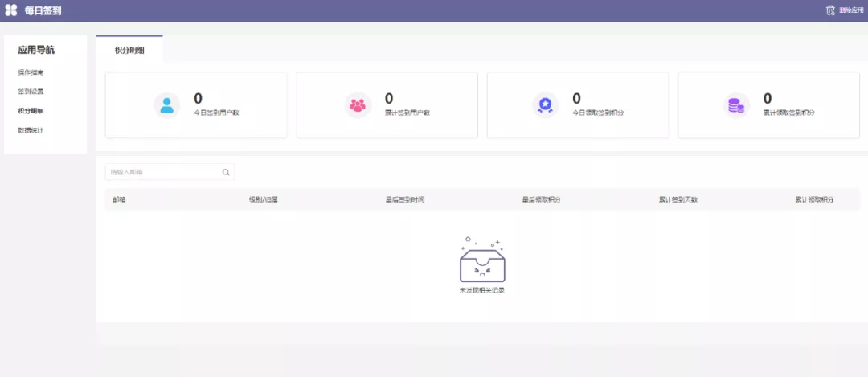Open 操作指南 in the sidebar
This screenshot has height=377, width=868.
click(31, 72)
